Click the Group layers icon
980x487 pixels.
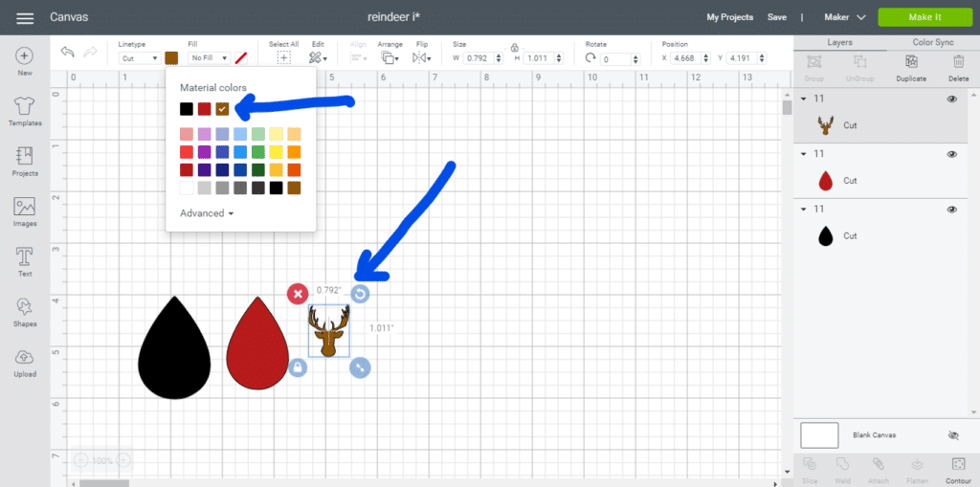coord(813,61)
